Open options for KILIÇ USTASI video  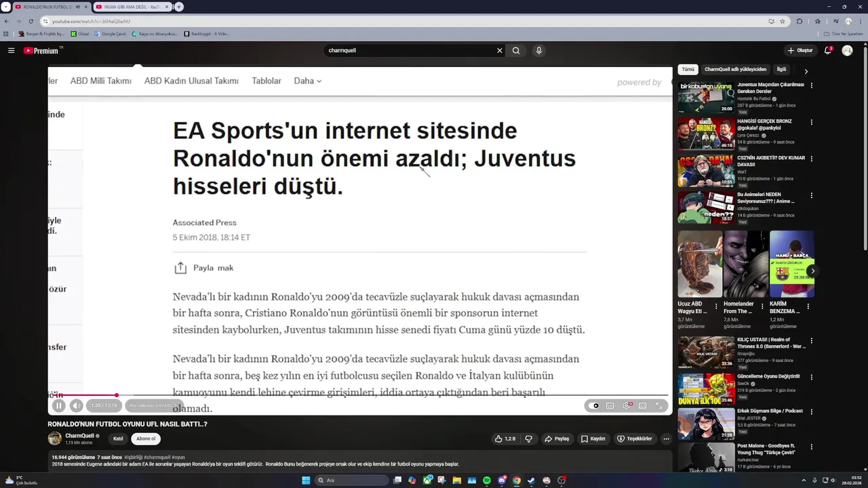pyautogui.click(x=811, y=341)
